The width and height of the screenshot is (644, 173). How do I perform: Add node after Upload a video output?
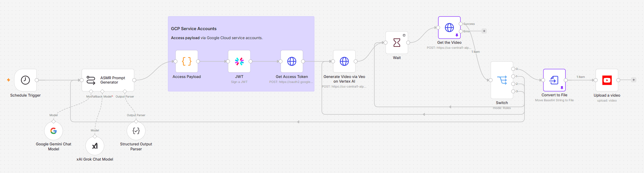click(634, 80)
